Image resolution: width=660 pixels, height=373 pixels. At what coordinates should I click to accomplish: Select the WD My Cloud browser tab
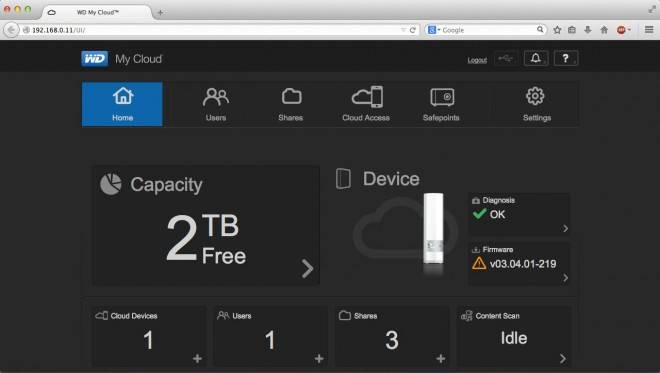coord(98,13)
